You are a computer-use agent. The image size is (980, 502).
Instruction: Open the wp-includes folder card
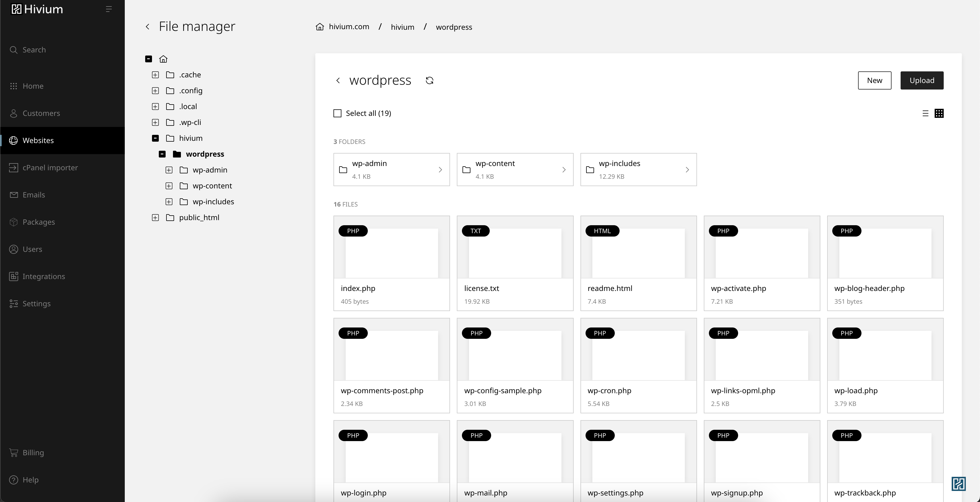pyautogui.click(x=638, y=169)
